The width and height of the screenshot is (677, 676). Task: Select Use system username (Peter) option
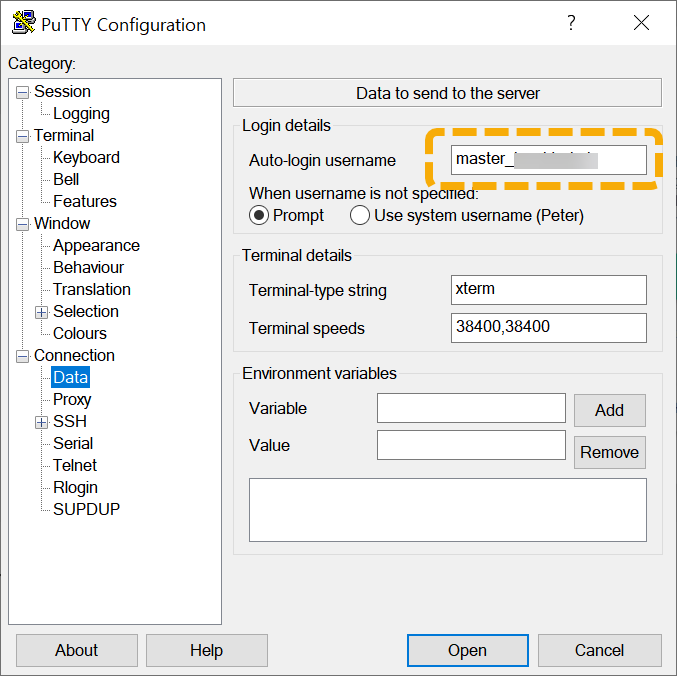360,215
